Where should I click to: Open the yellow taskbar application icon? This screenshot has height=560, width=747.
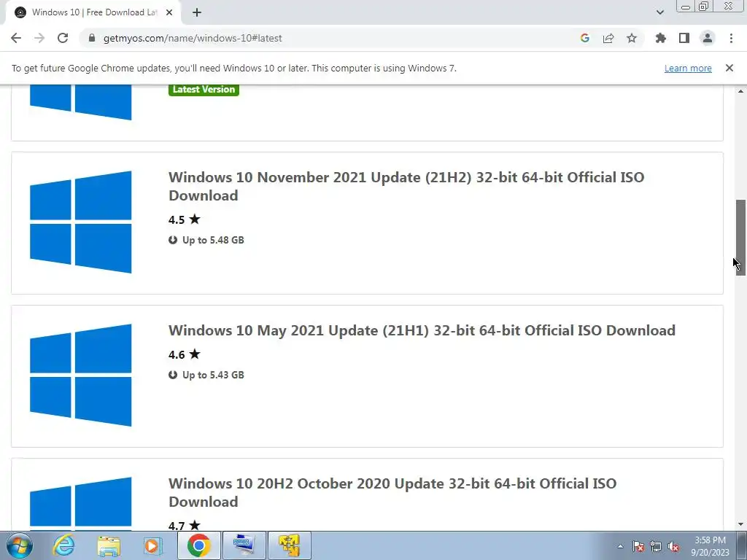pyautogui.click(x=290, y=545)
